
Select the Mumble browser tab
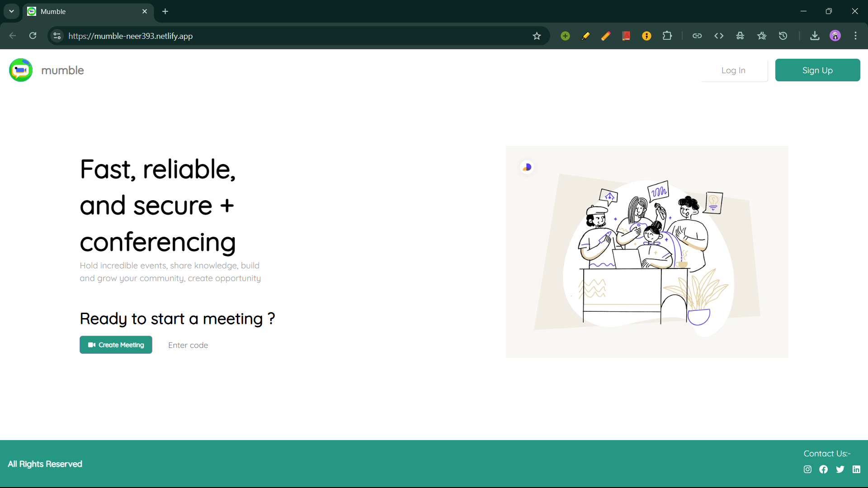click(x=88, y=11)
